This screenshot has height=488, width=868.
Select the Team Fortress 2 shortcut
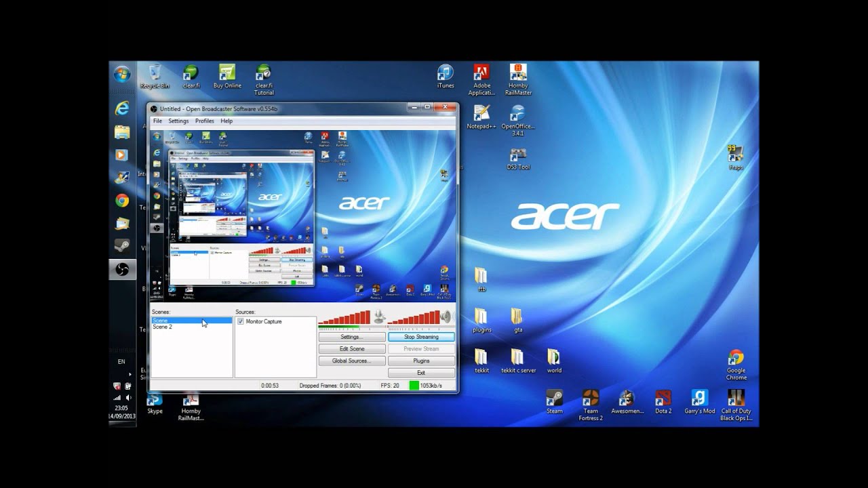click(591, 405)
